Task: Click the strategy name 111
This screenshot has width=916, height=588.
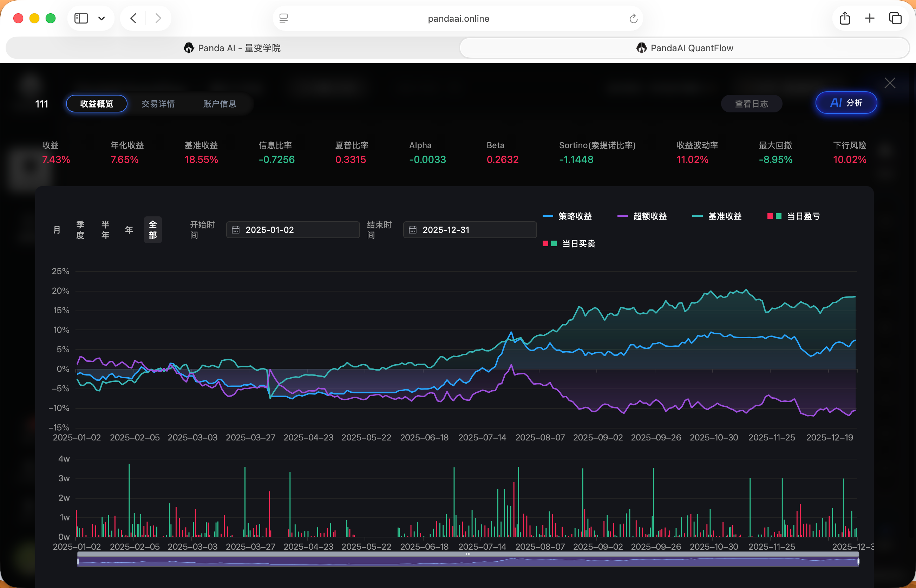Action: 41,104
